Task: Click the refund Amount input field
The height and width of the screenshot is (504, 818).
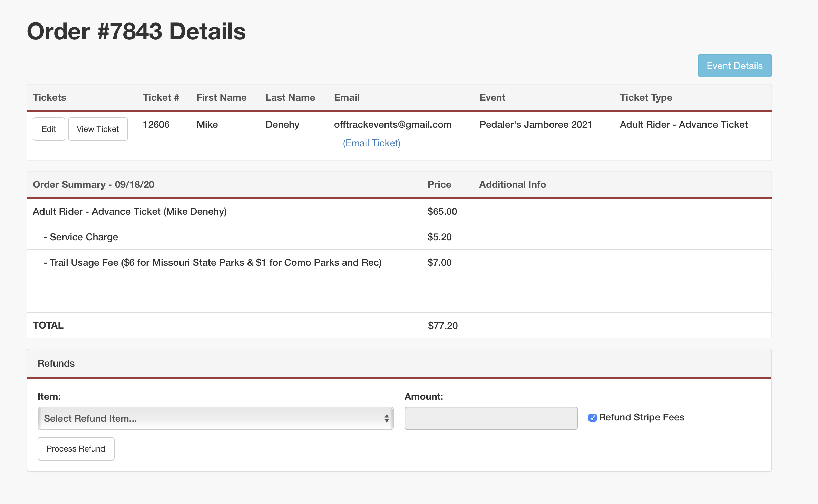Action: click(490, 418)
